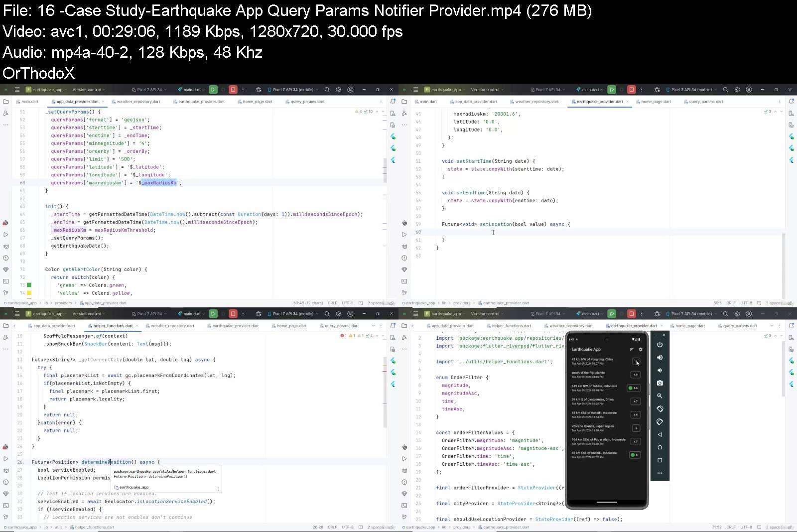This screenshot has height=532, width=797.
Task: Open Git tool icon in the helper_functions window
Action: 6,517
